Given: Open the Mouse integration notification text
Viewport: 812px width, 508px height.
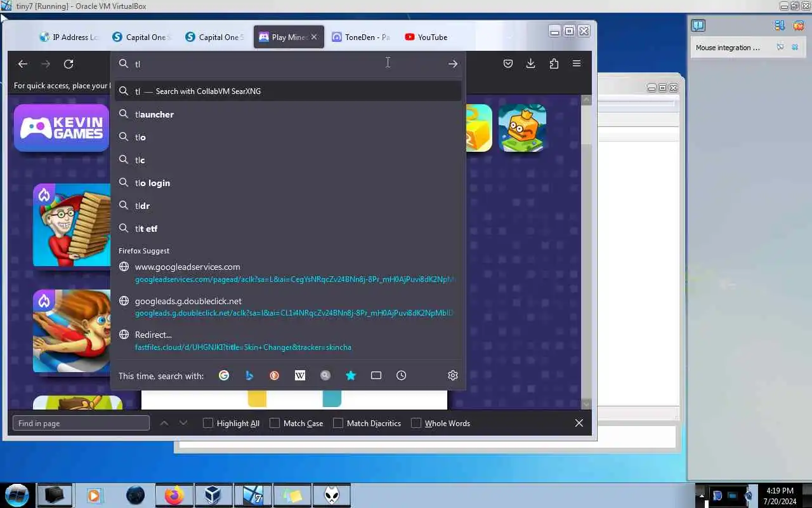Looking at the screenshot, I should pos(728,48).
